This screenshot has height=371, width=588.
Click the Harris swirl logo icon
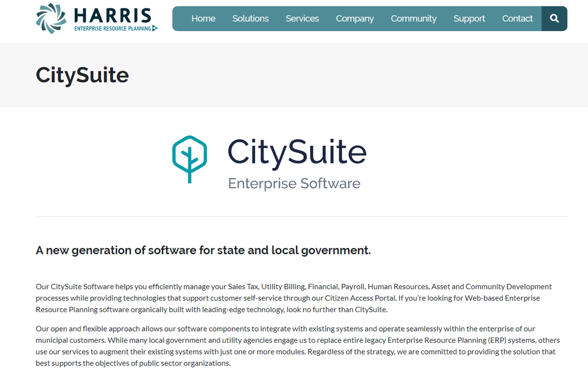point(51,18)
